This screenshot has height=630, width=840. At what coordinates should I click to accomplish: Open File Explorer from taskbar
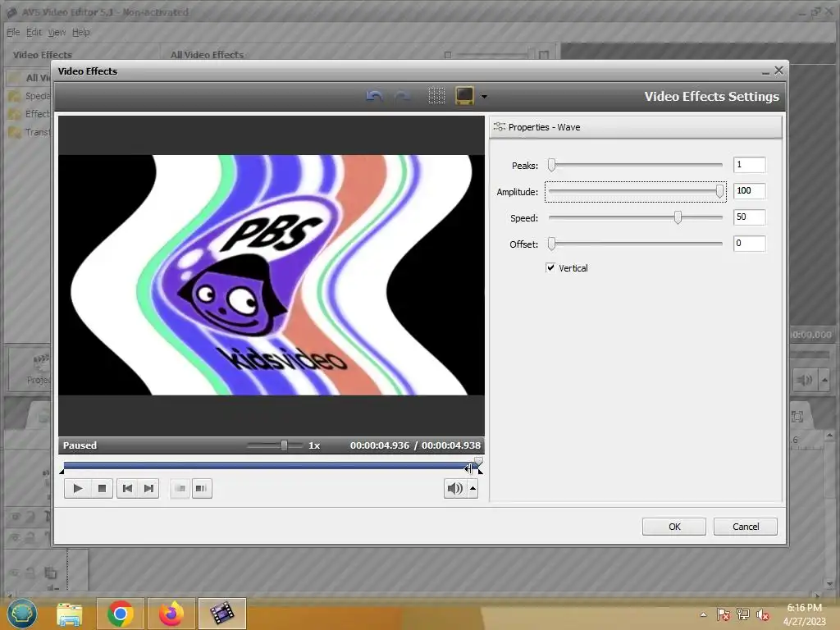pyautogui.click(x=70, y=614)
